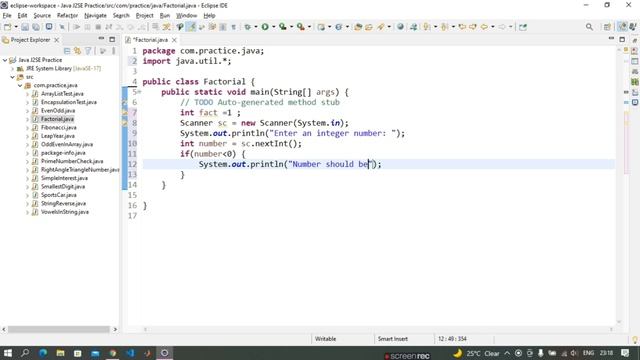Click Writable in status bar
640x360 pixels.
(325, 339)
